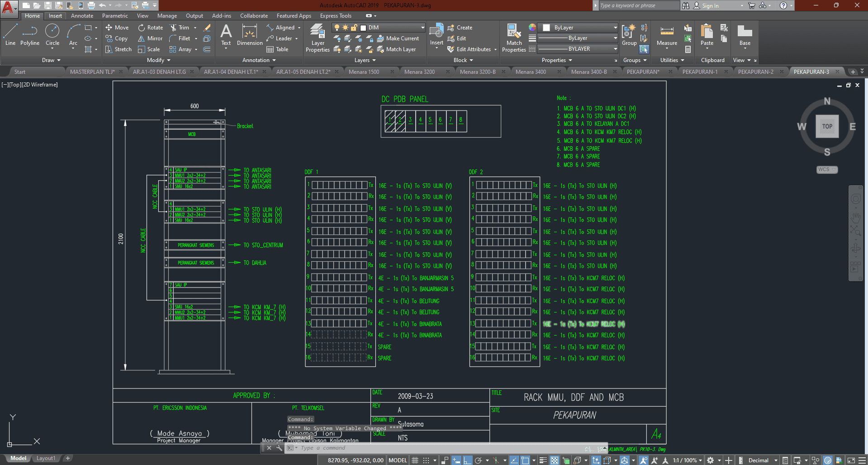Open the Layer Properties manager
This screenshot has height=465, width=868.
[x=318, y=38]
